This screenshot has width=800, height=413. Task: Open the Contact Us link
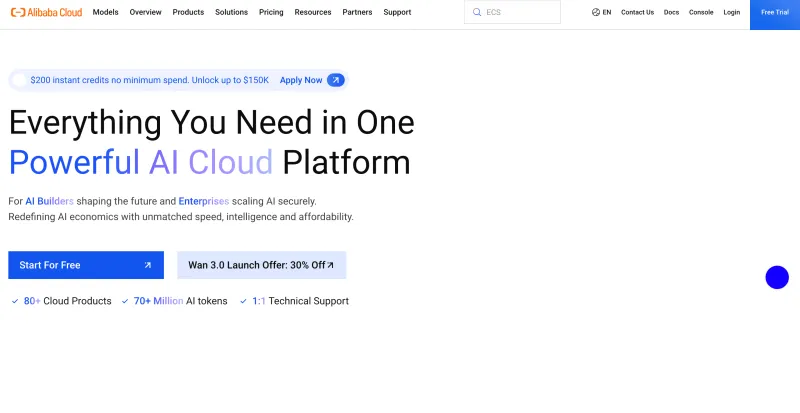pyautogui.click(x=637, y=12)
